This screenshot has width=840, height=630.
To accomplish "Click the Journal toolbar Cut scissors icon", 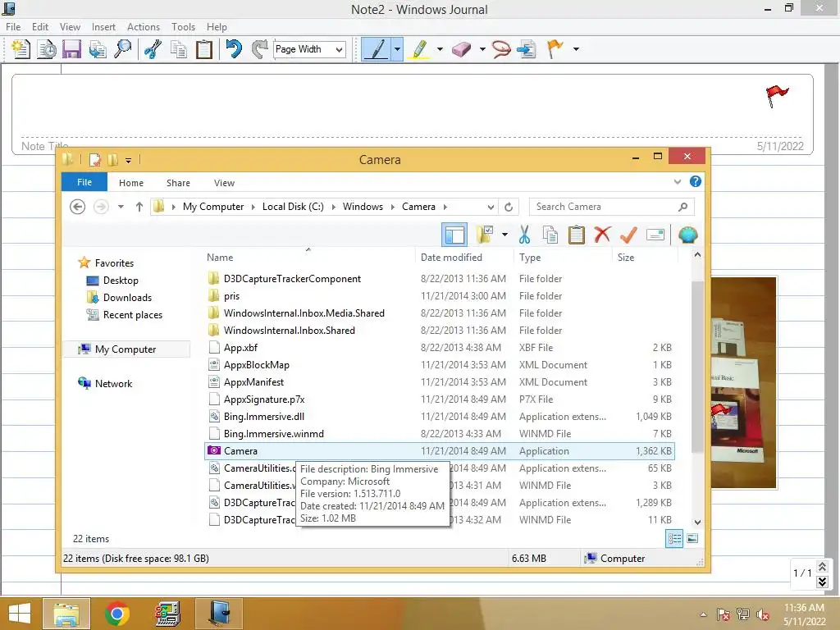I will coord(153,49).
